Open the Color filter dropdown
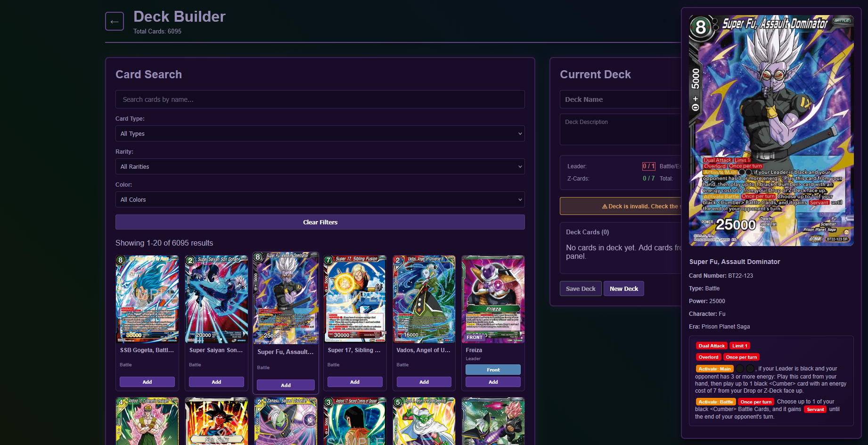 point(319,199)
